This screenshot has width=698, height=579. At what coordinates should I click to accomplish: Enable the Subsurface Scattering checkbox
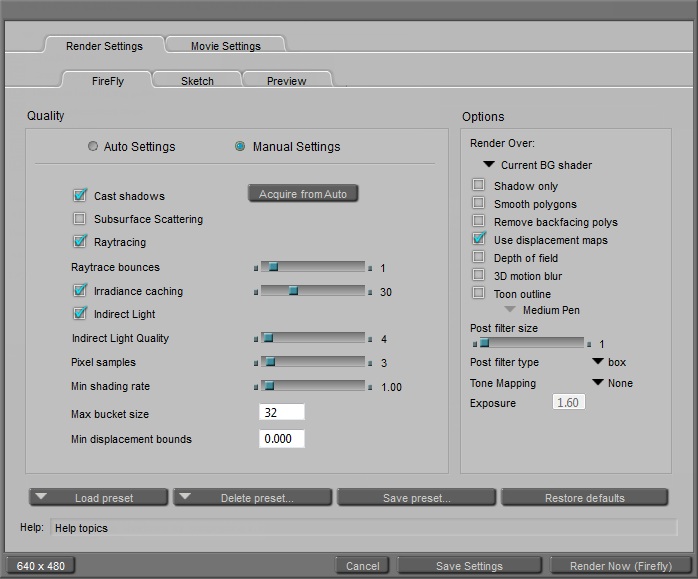click(x=80, y=219)
